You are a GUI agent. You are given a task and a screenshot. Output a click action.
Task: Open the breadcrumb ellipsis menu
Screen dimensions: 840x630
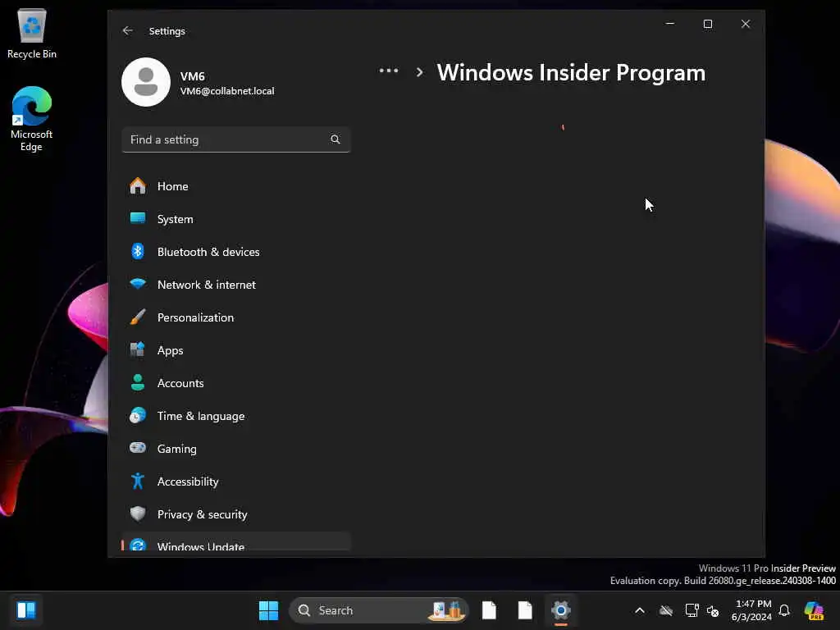[x=388, y=71]
